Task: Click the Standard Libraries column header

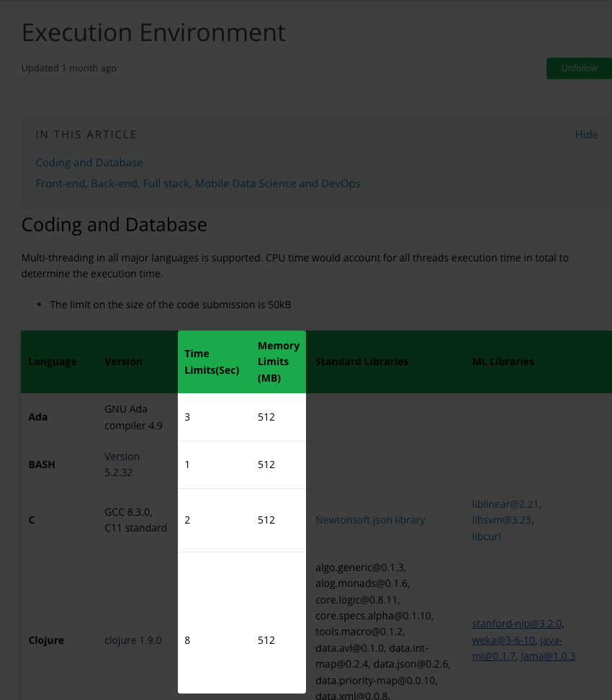Action: point(361,362)
